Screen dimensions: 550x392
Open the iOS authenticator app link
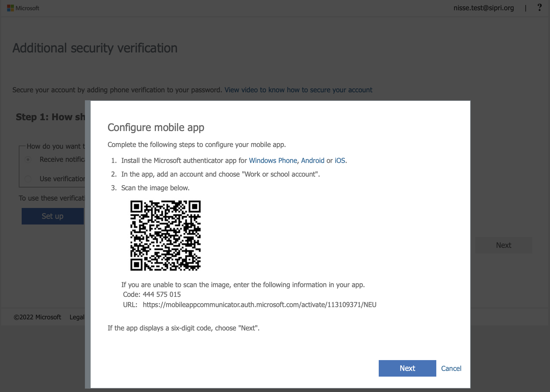[x=340, y=161]
